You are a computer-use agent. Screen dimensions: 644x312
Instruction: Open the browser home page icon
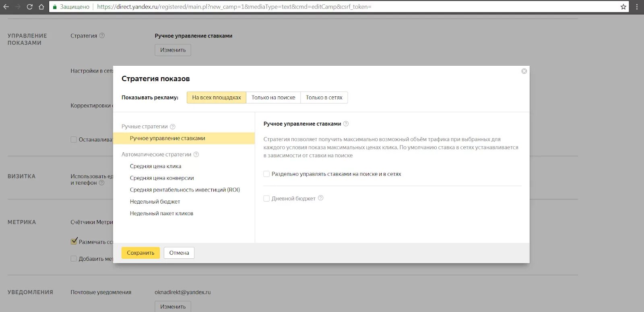click(41, 7)
